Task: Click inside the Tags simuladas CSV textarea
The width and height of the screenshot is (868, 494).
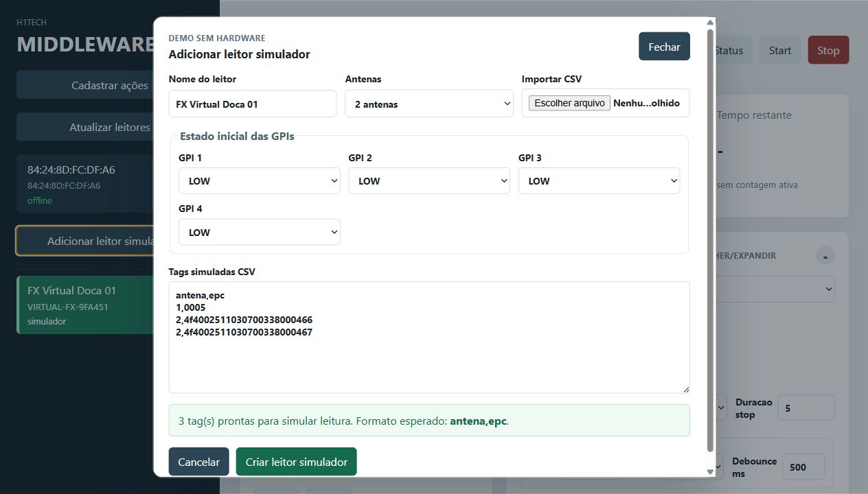Action: click(x=429, y=338)
